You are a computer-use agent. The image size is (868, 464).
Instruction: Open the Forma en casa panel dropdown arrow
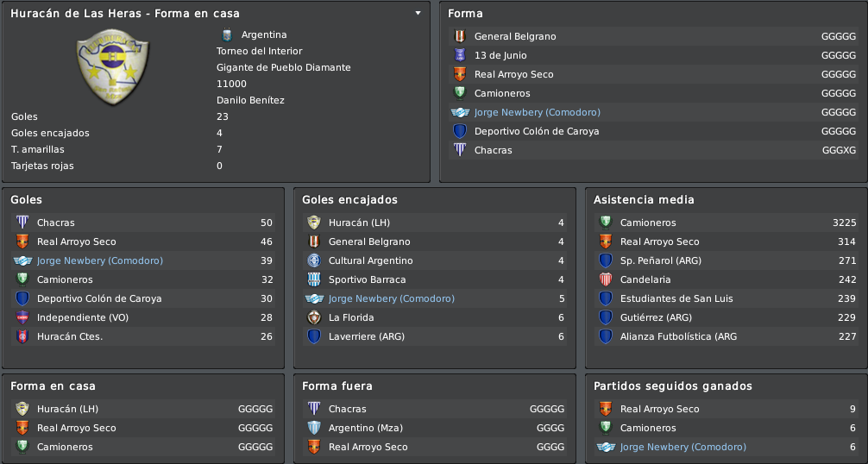click(418, 13)
